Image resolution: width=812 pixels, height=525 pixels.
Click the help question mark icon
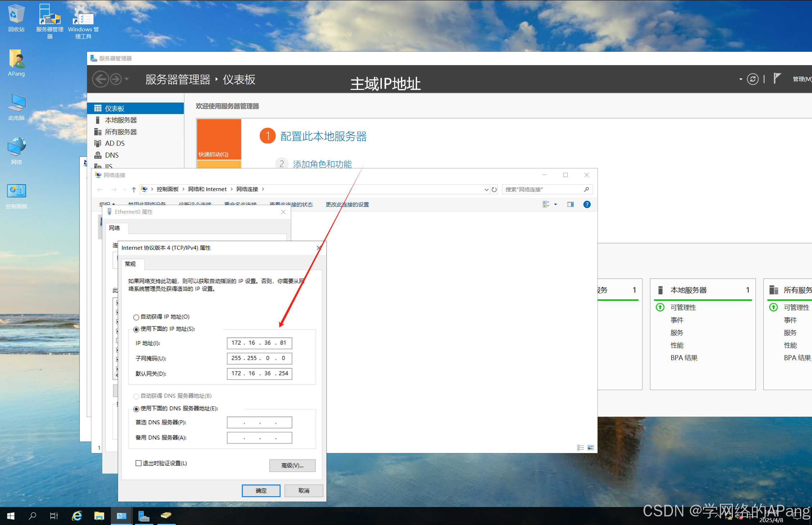tap(587, 204)
